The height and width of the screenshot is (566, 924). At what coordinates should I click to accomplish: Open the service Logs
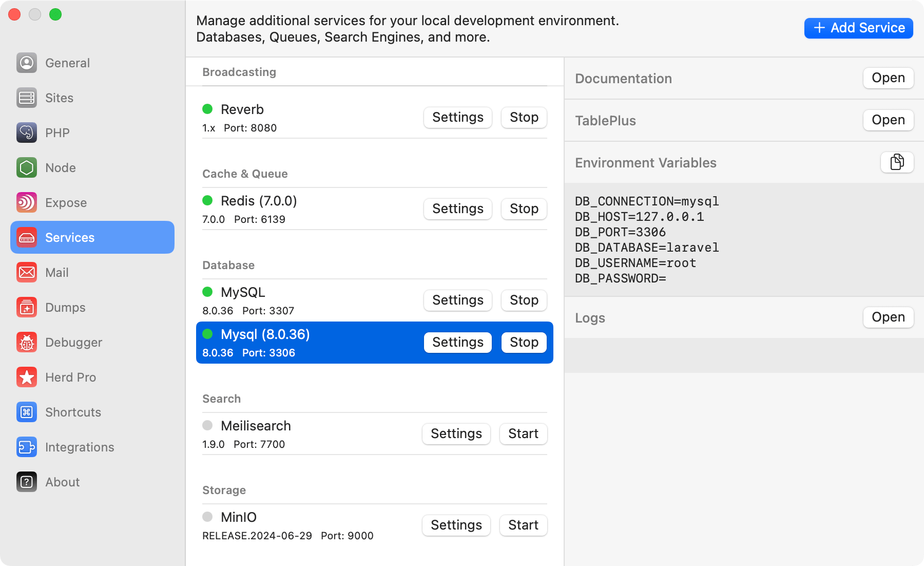(888, 317)
